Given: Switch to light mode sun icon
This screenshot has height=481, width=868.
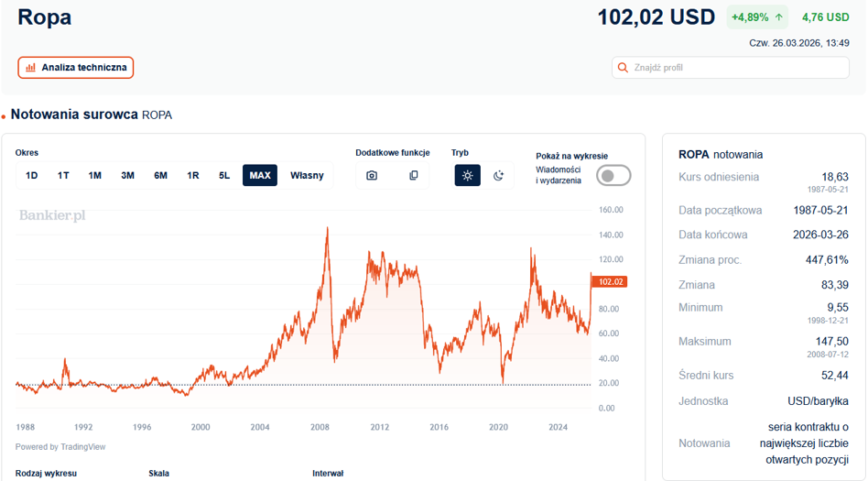Looking at the screenshot, I should click(468, 176).
